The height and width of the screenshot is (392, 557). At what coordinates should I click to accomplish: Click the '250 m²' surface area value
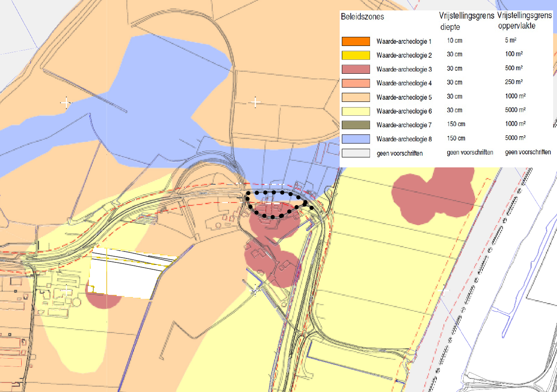513,82
